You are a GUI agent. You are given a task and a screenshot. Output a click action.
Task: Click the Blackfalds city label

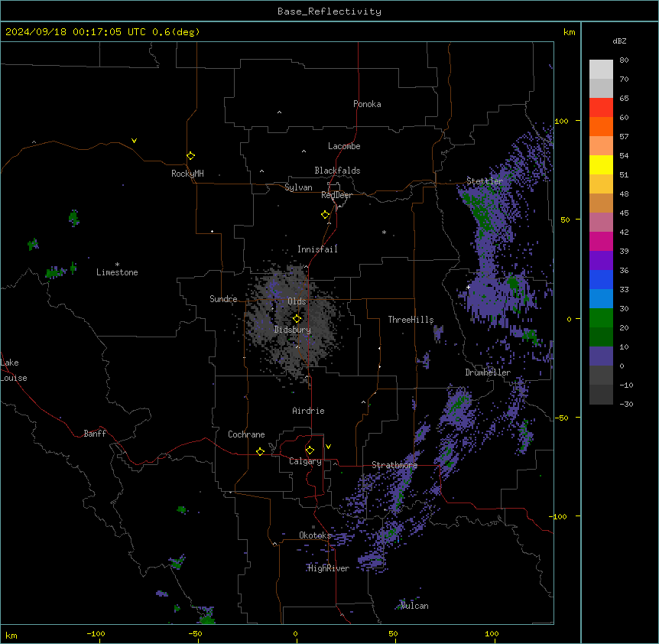[x=337, y=171]
